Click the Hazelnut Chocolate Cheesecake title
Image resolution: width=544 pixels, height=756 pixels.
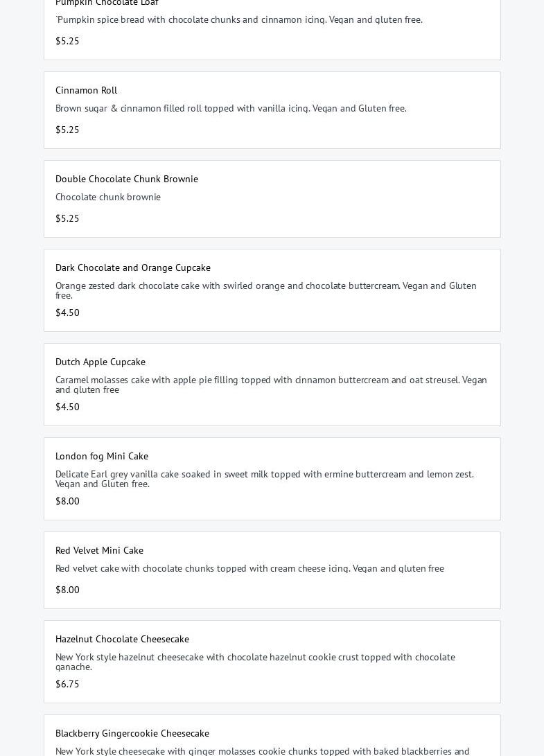point(122,639)
